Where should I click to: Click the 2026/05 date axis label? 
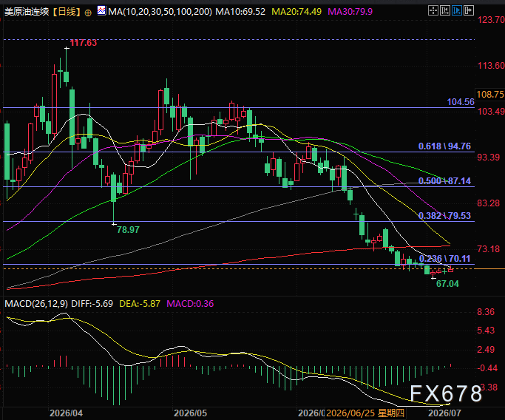[190, 413]
